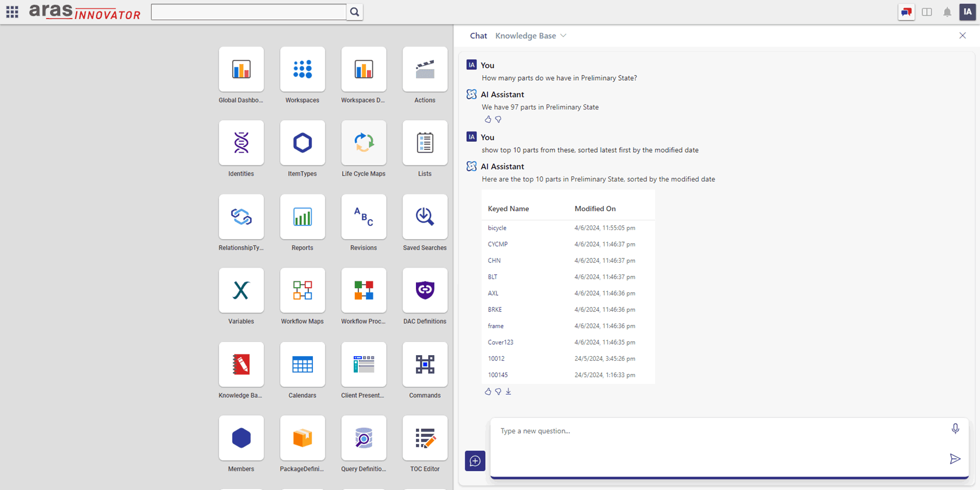Screen dimensions: 980x490
Task: Activate microphone voice input
Action: [x=955, y=429]
